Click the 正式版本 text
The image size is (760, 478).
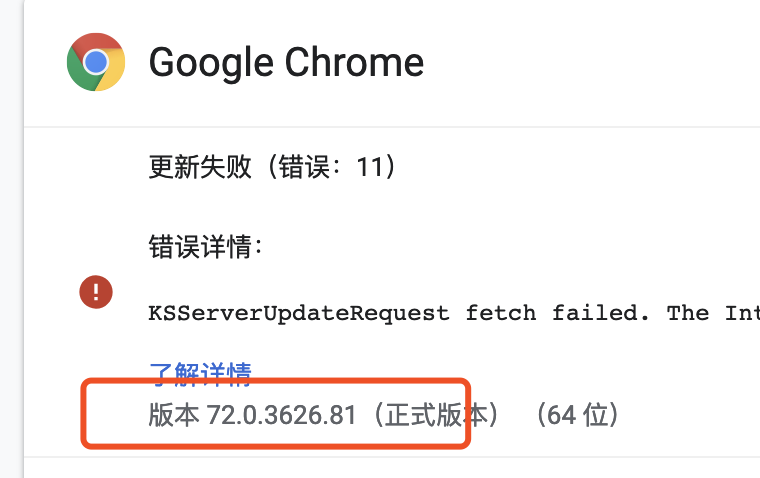436,415
